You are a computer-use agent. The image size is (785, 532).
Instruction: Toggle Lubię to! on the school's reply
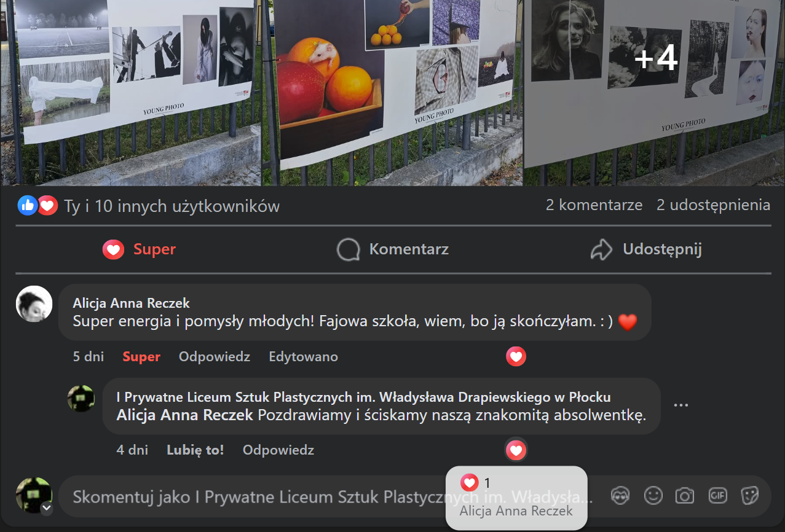point(195,450)
